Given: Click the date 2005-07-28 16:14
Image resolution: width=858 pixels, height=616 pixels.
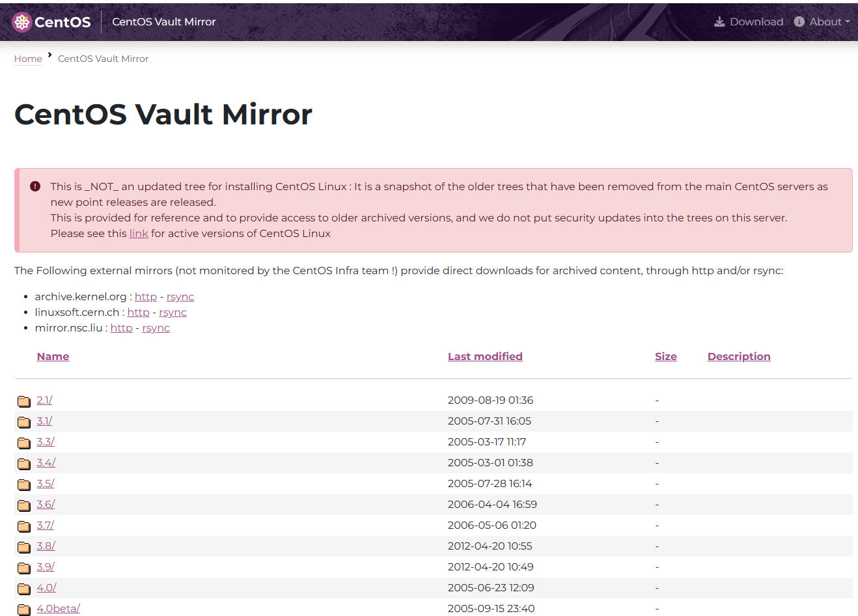Looking at the screenshot, I should tap(490, 483).
